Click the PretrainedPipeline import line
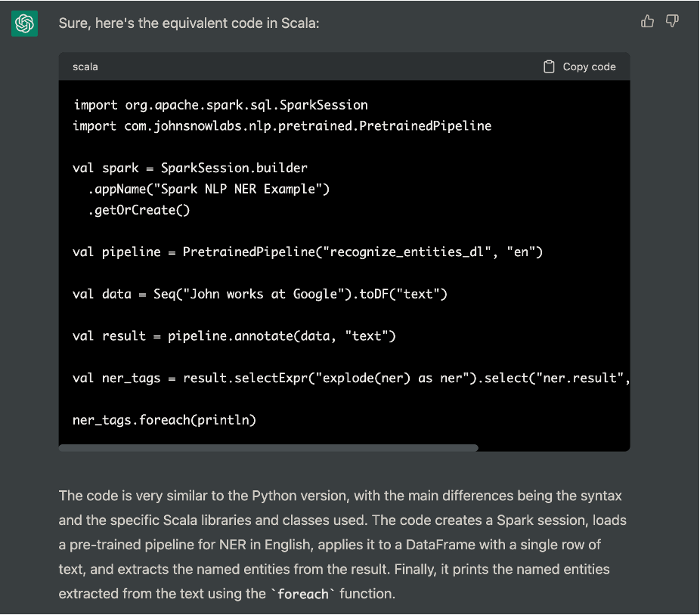The width and height of the screenshot is (700, 615). pyautogui.click(x=282, y=126)
